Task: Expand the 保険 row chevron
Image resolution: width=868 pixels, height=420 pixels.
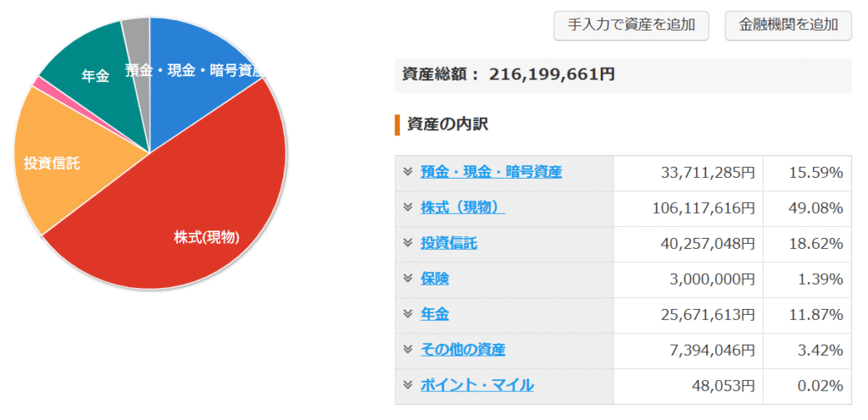Action: [x=408, y=279]
